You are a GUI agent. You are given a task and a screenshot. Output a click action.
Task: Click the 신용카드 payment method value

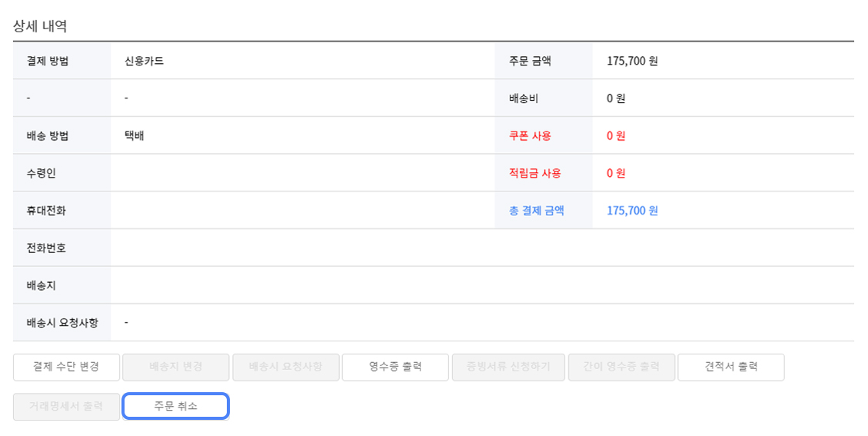(x=144, y=61)
